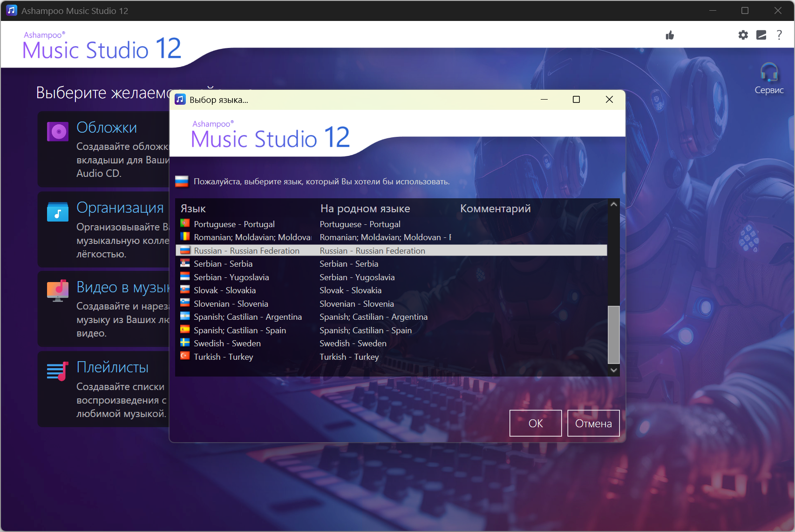Click the thumbs-up rating icon

click(x=670, y=35)
